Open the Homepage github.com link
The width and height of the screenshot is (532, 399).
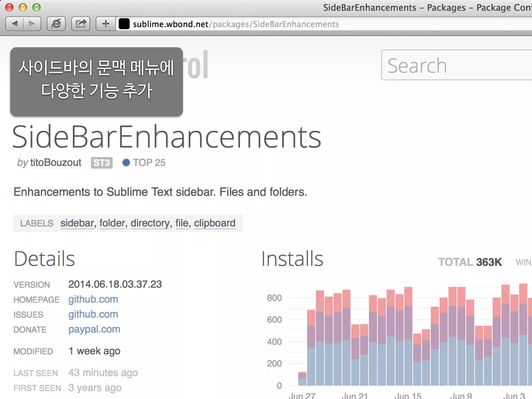(93, 299)
